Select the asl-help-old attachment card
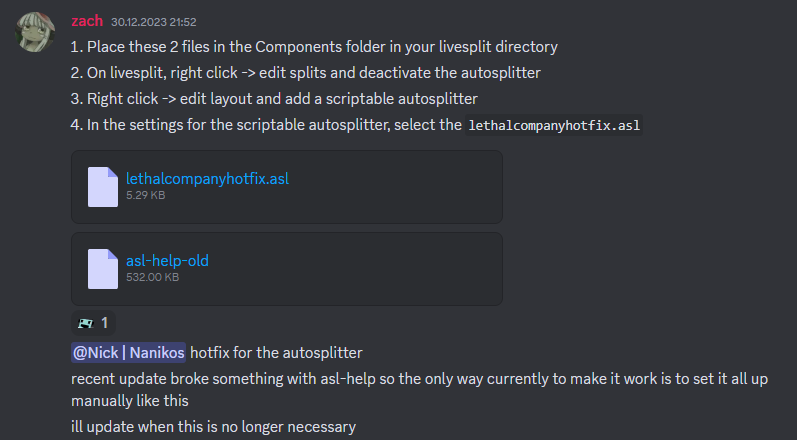 pyautogui.click(x=287, y=269)
